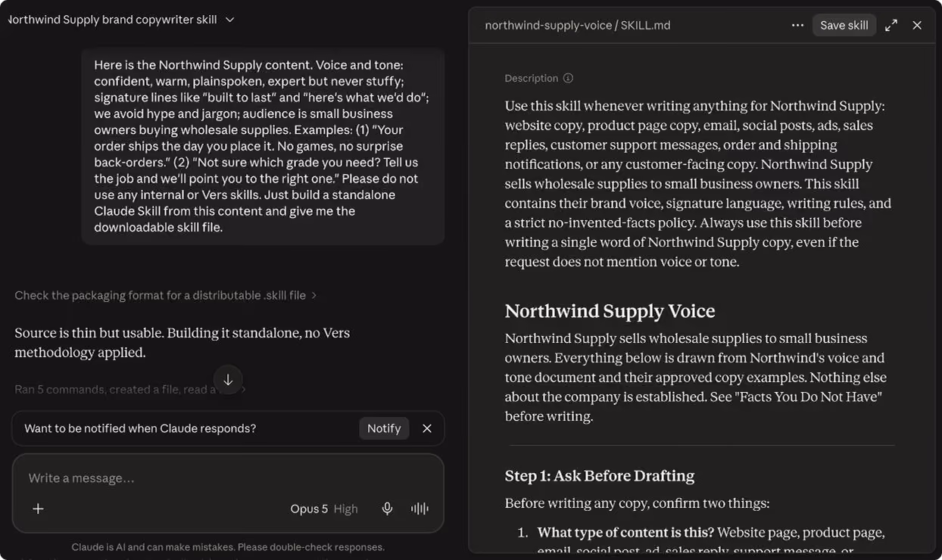Click the 'Write a message' input field
The width and height of the screenshot is (942, 560).
tap(228, 478)
